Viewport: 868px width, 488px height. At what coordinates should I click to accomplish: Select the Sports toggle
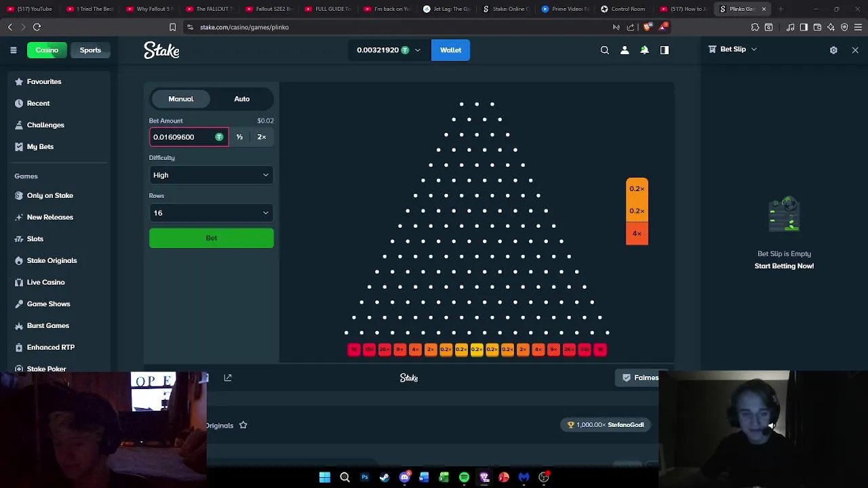pos(90,50)
